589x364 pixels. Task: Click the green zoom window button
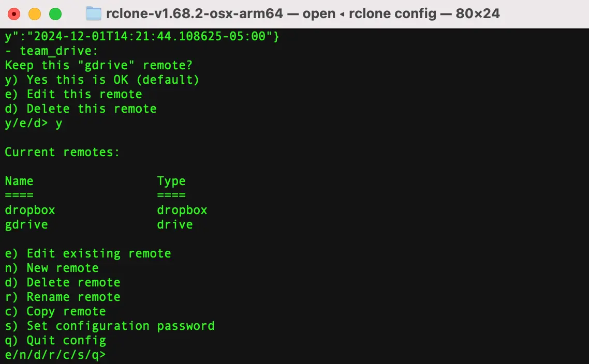click(x=55, y=14)
